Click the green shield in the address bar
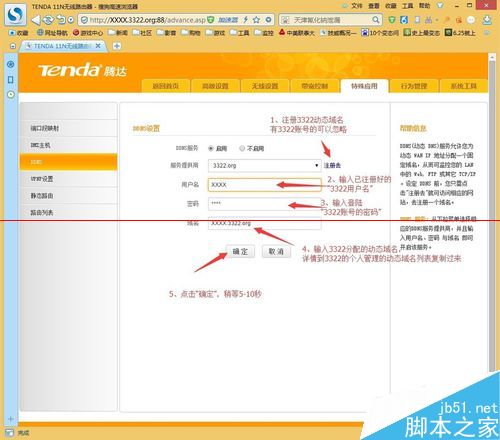 click(x=210, y=20)
